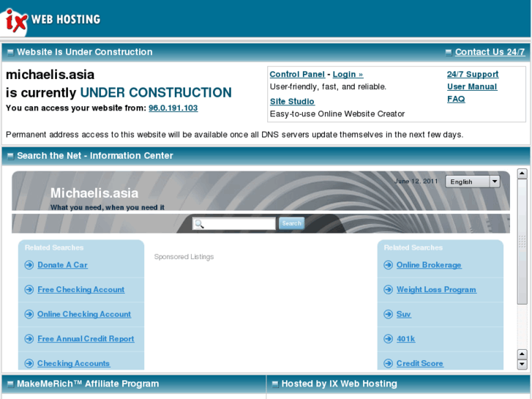Click arrow icon beside Online Checking Account

pos(29,314)
